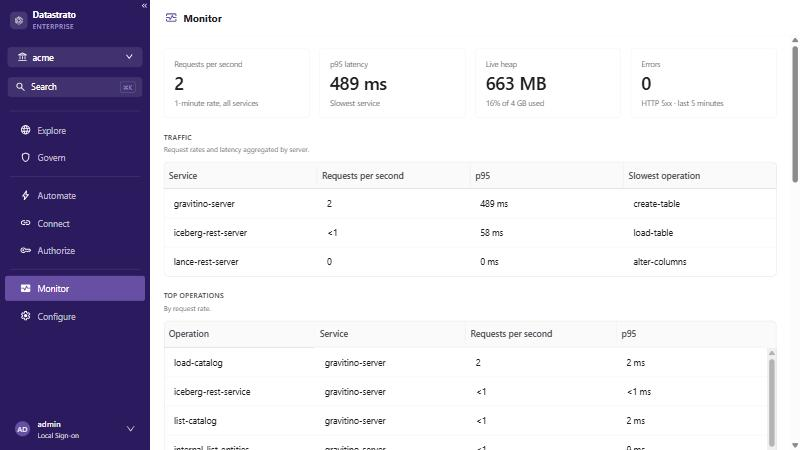Click the Explore globe icon
The width and height of the screenshot is (800, 450).
point(26,130)
